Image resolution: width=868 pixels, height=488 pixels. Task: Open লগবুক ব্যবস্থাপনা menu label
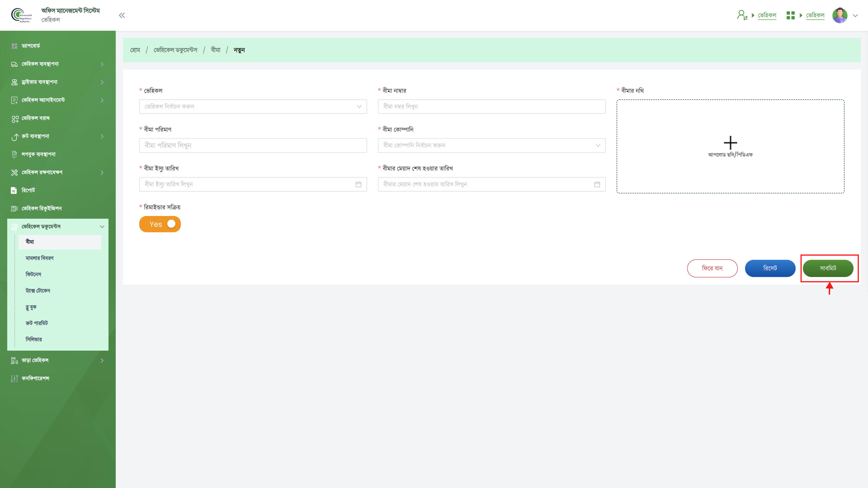tap(38, 154)
